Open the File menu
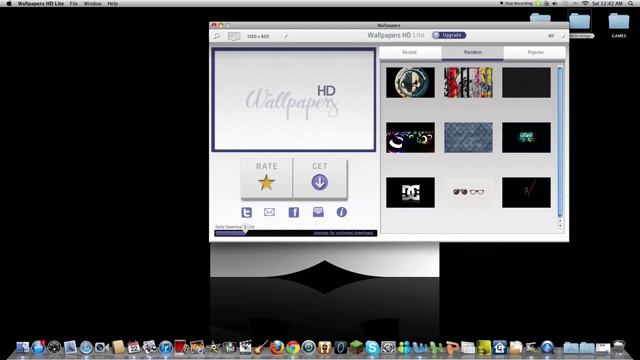 click(73, 3)
